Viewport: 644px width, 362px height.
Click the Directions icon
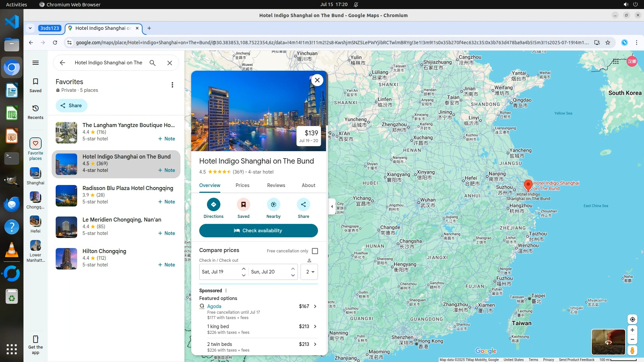pyautogui.click(x=213, y=204)
